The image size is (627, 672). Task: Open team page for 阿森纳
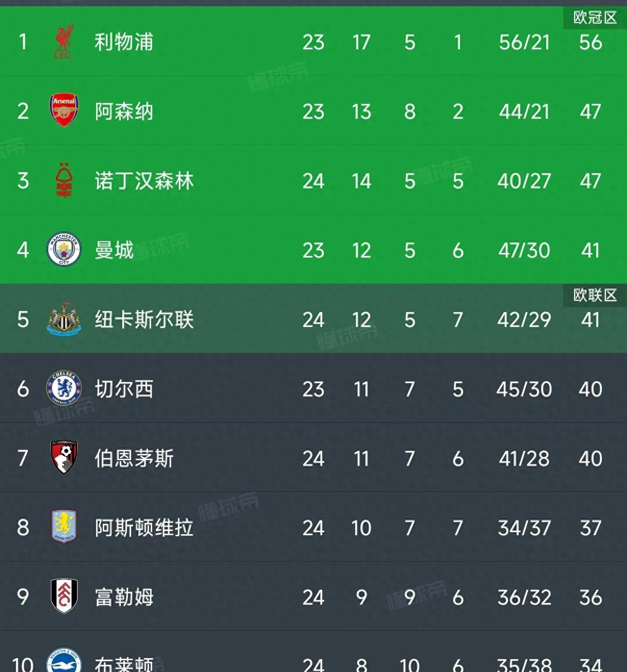124,112
